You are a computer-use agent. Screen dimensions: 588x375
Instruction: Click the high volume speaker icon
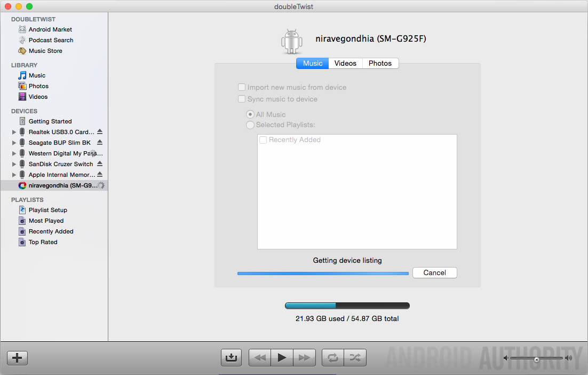coord(568,358)
